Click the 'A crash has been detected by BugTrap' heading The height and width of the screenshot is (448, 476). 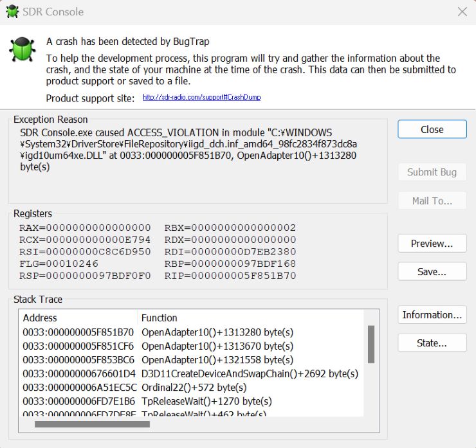coord(128,41)
